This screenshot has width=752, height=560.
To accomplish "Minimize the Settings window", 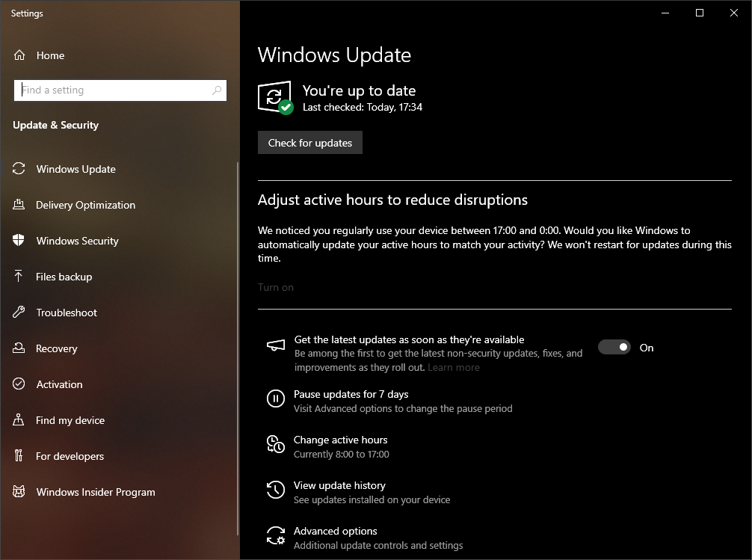I will pyautogui.click(x=665, y=13).
